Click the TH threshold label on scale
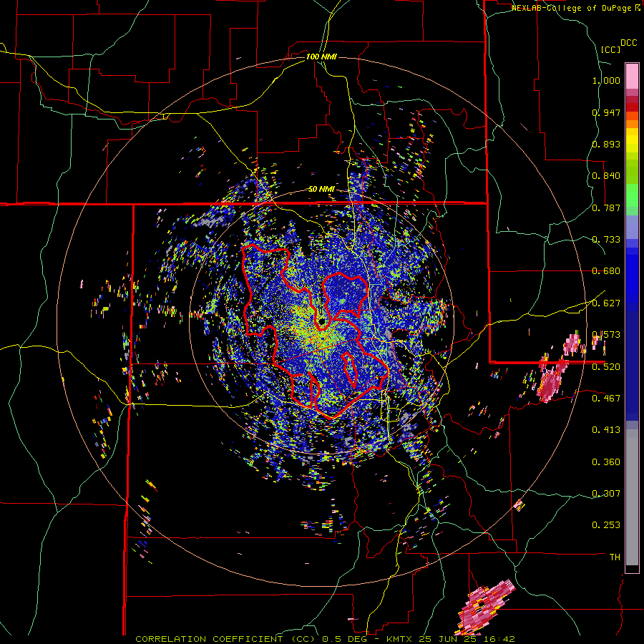644x644 pixels. tap(615, 557)
